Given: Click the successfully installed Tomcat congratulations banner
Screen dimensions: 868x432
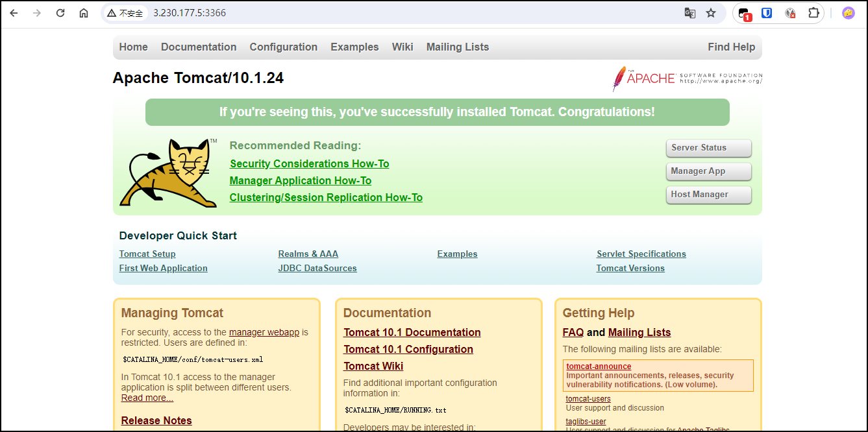Looking at the screenshot, I should click(x=437, y=112).
